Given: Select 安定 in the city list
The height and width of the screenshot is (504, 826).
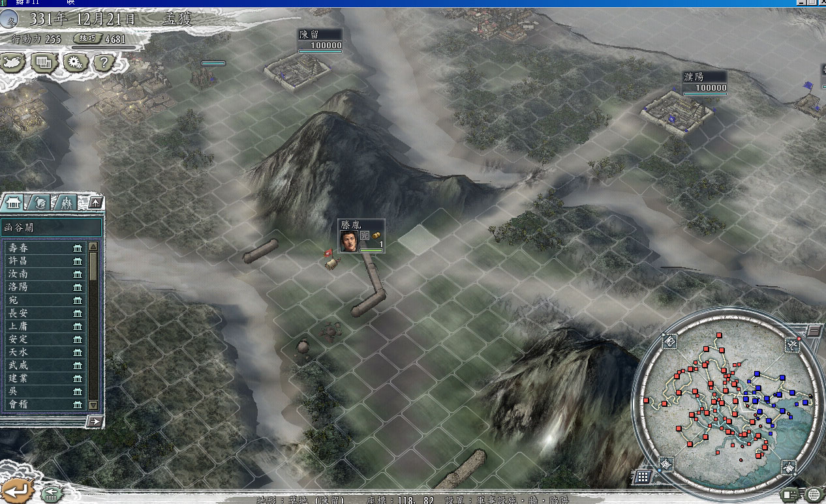Looking at the screenshot, I should point(44,339).
